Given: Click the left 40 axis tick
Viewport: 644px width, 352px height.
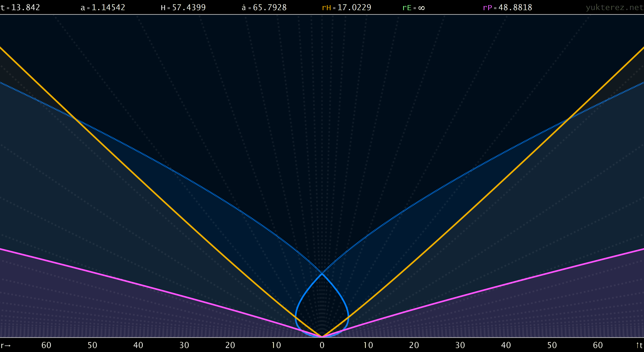Looking at the screenshot, I should (138, 345).
